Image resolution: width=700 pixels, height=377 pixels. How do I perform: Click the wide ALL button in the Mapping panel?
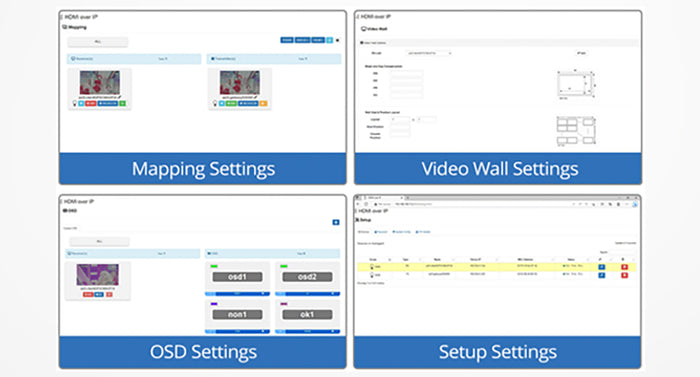pos(98,42)
